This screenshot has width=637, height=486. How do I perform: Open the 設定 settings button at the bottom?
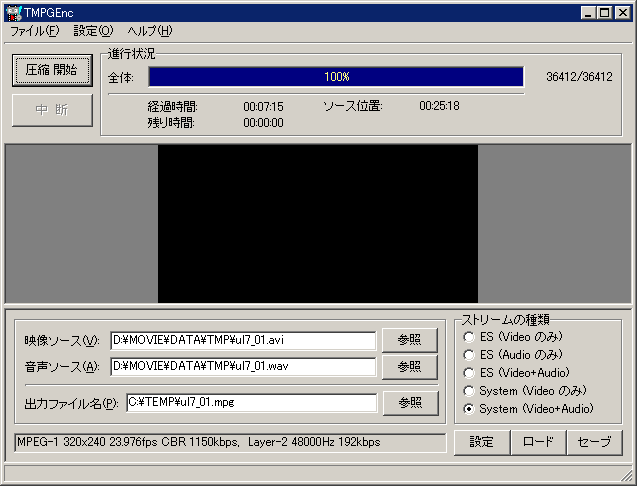coord(482,442)
